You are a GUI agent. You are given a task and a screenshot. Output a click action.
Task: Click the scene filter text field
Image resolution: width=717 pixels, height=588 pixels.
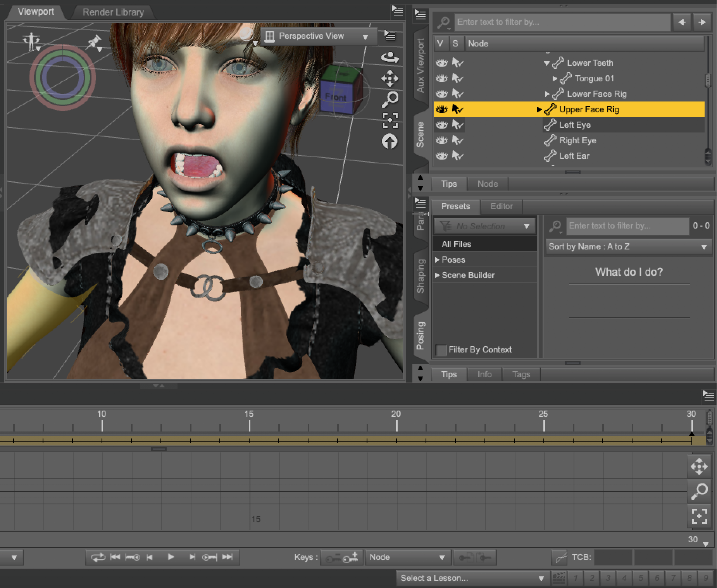562,22
